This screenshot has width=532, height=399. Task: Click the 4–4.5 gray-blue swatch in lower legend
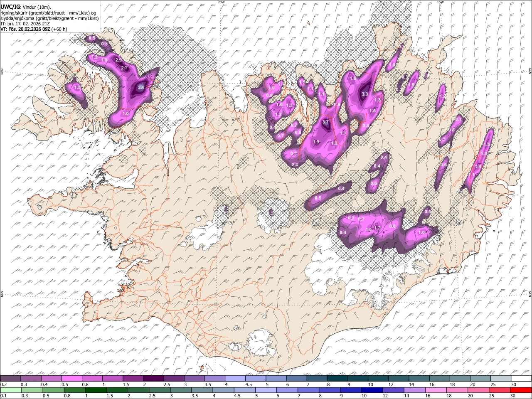[224, 390]
